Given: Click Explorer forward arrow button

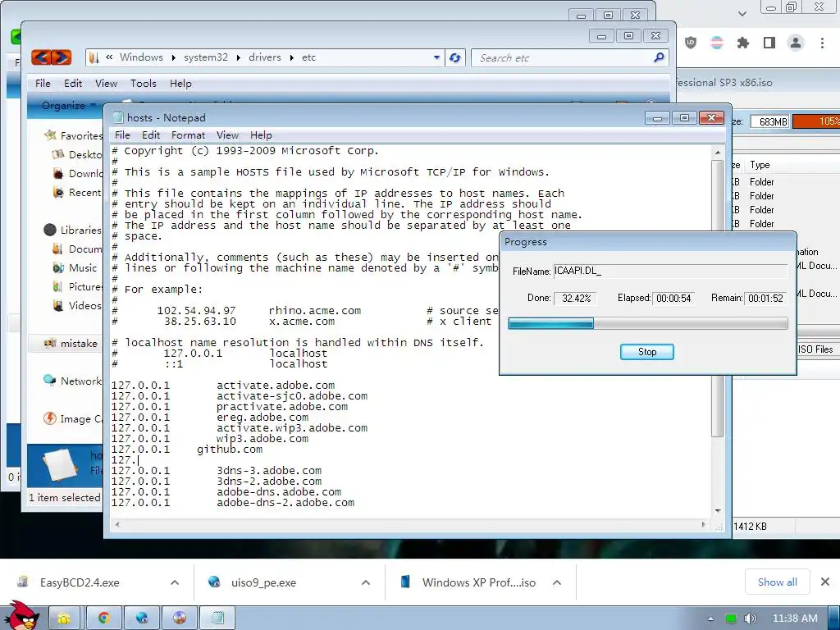Looking at the screenshot, I should 62,57.
